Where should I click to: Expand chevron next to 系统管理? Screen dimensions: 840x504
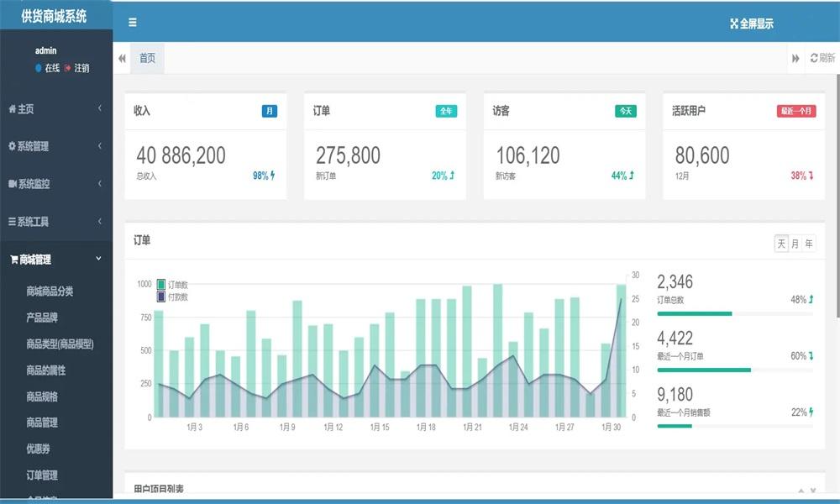100,145
